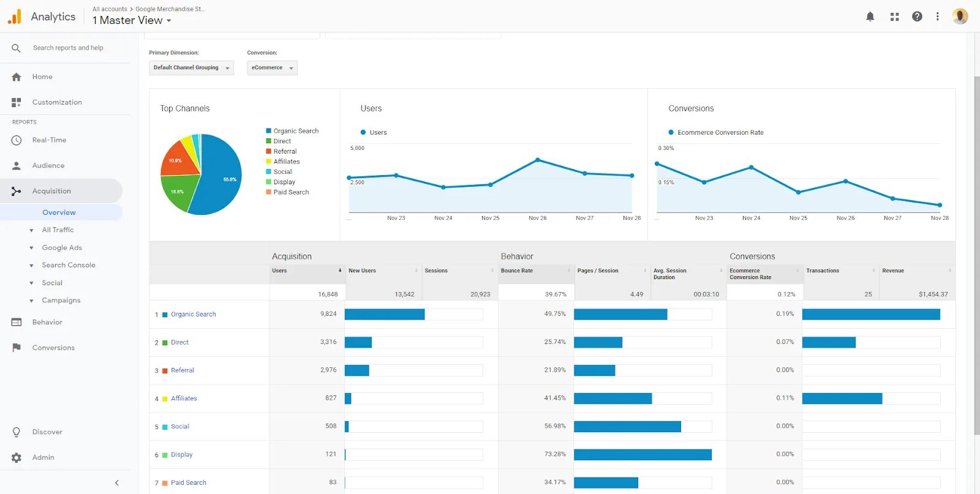Click the Google Analytics logo icon
Image resolution: width=980 pixels, height=494 pixels.
(x=15, y=17)
